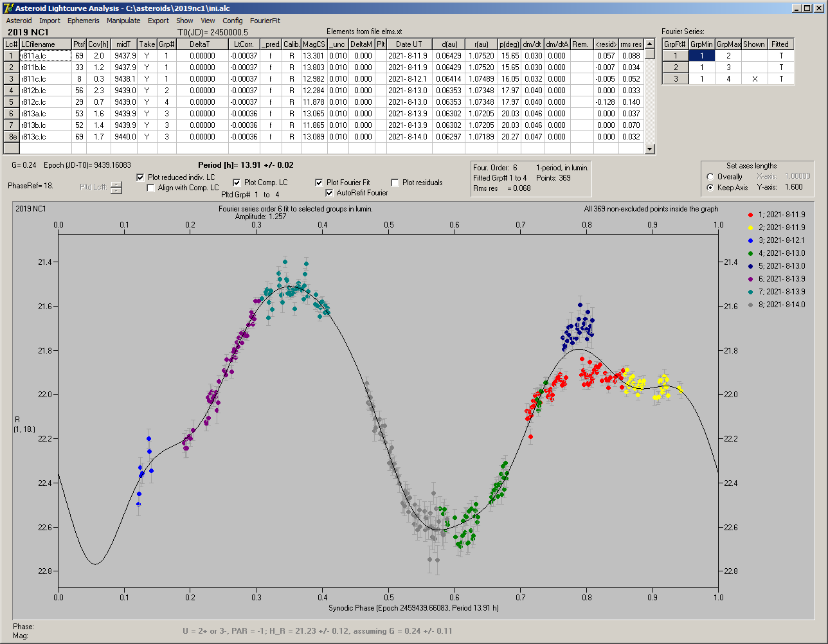This screenshot has width=828, height=644.
Task: Click Take value Y for r812c.lc
Action: click(147, 102)
